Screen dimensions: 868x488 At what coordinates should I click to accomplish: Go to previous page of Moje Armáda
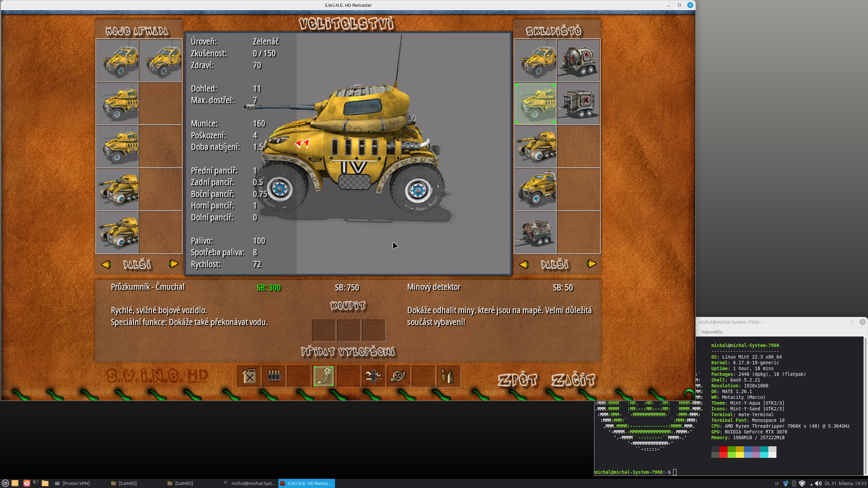click(x=106, y=264)
